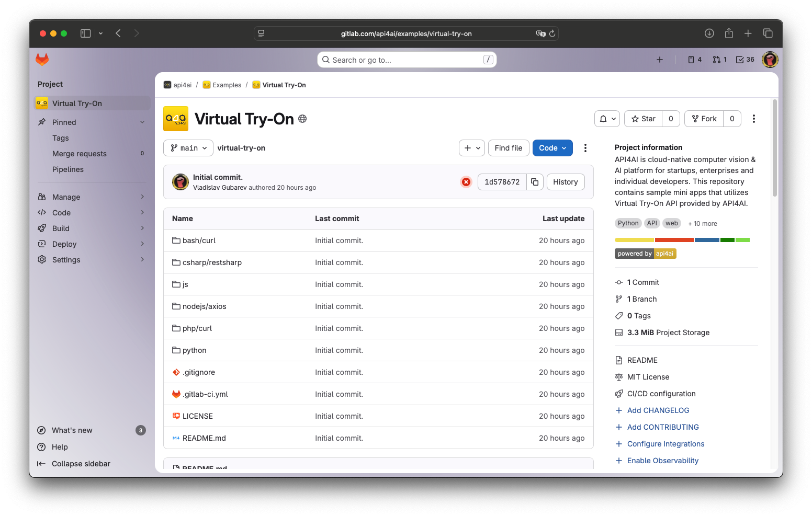The width and height of the screenshot is (812, 516).
Task: Click the Safari share icon
Action: pyautogui.click(x=729, y=33)
